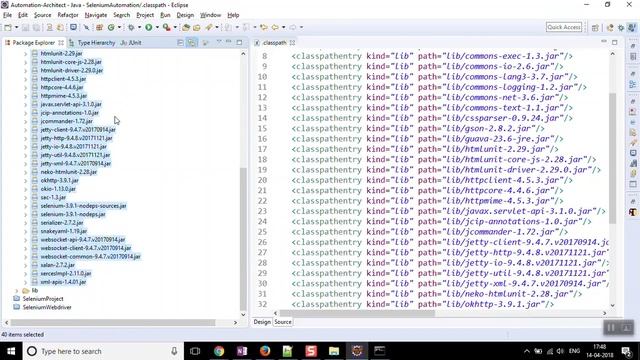Click the guava-23.6-jre.jar classpath line
640x360 pixels.
tap(427, 139)
